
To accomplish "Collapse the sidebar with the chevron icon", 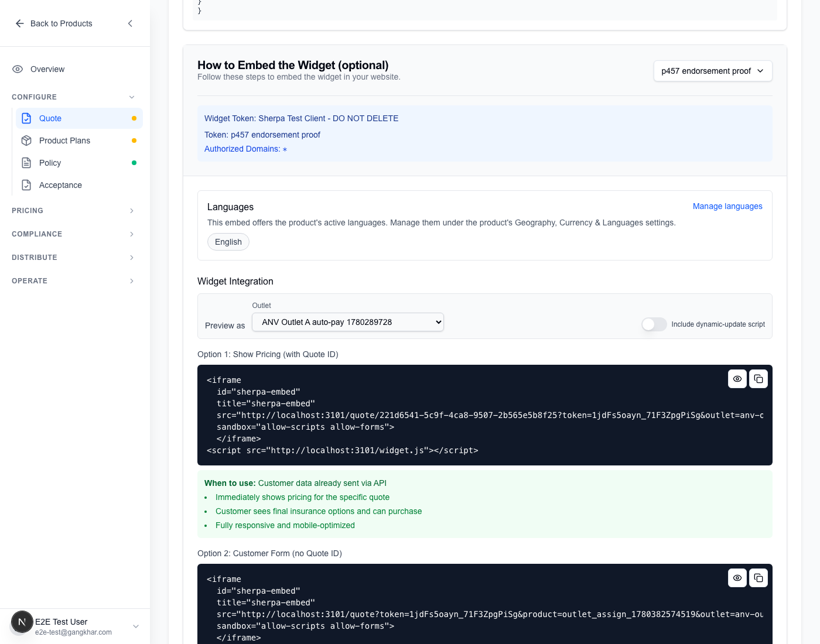I will [x=130, y=23].
